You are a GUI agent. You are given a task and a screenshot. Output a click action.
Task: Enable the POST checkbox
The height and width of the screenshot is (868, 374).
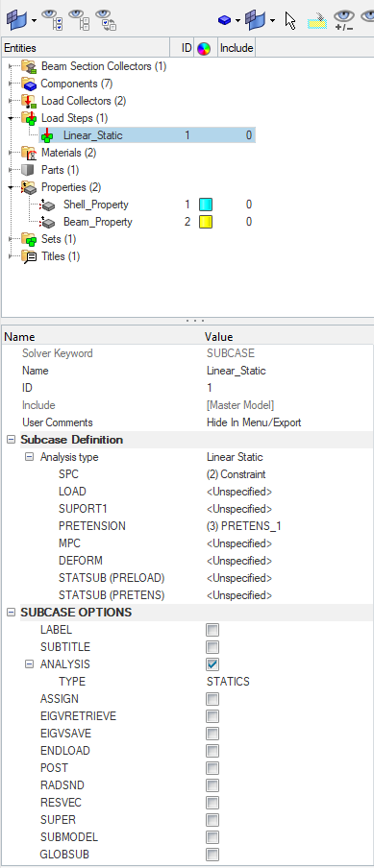(212, 768)
